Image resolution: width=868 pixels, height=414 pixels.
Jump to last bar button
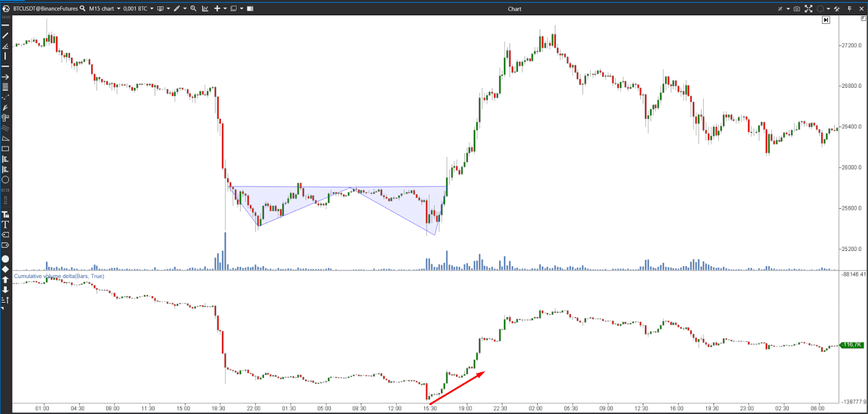pyautogui.click(x=826, y=20)
